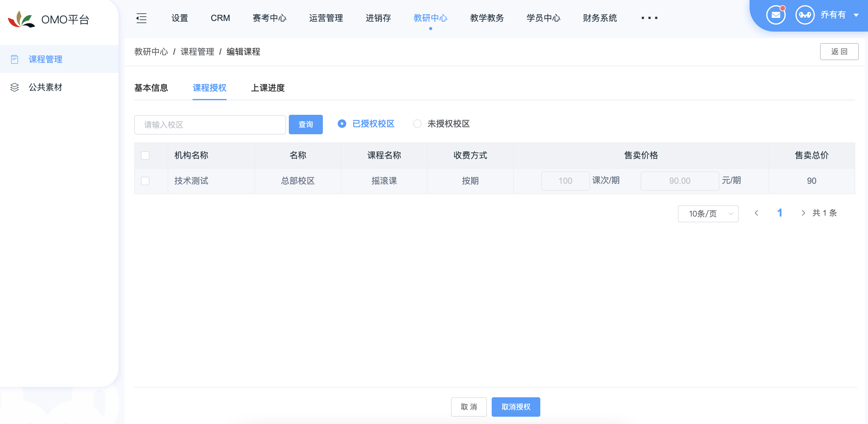
Task: Check the select-all header checkbox
Action: click(x=145, y=156)
